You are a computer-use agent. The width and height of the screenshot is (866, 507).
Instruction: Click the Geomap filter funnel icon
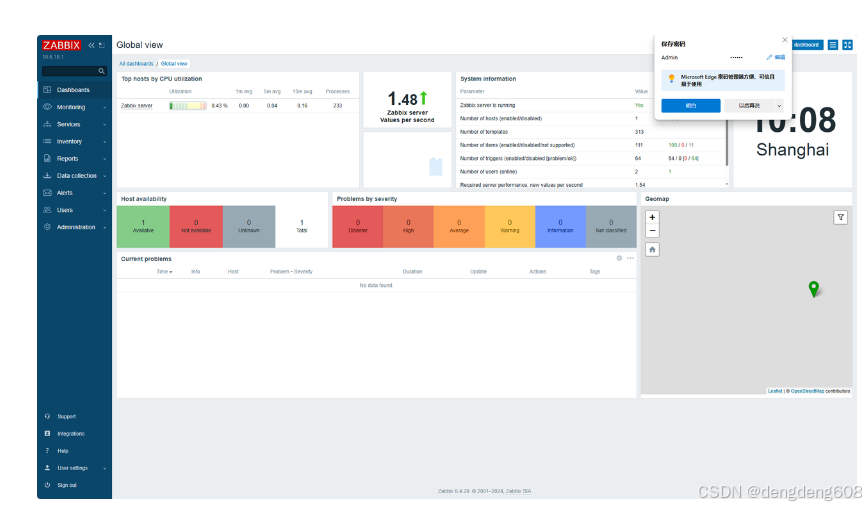click(x=841, y=217)
